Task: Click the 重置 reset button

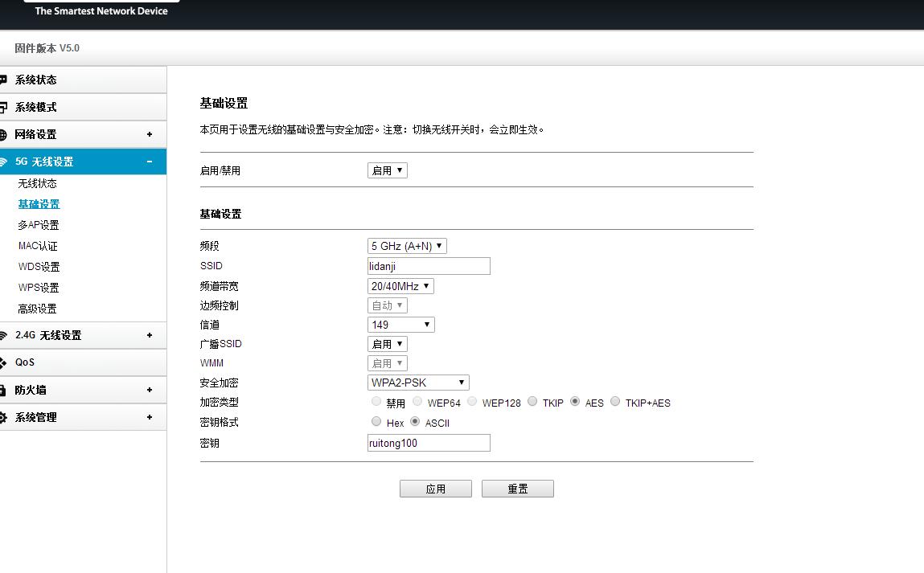Action: tap(517, 488)
